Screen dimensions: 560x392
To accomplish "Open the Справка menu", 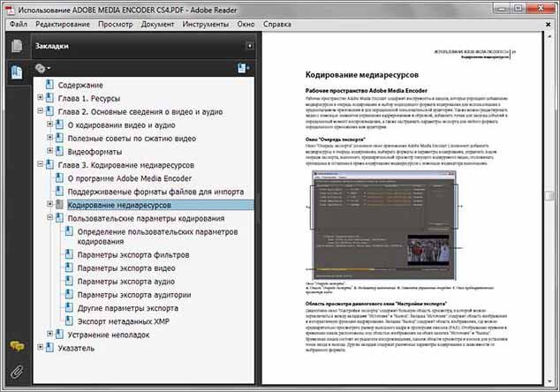I will (x=277, y=24).
